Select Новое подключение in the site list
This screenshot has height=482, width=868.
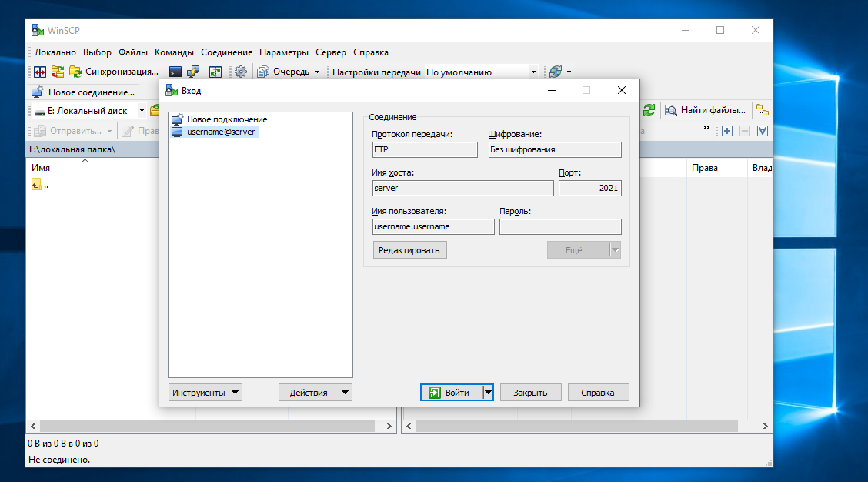(x=226, y=119)
